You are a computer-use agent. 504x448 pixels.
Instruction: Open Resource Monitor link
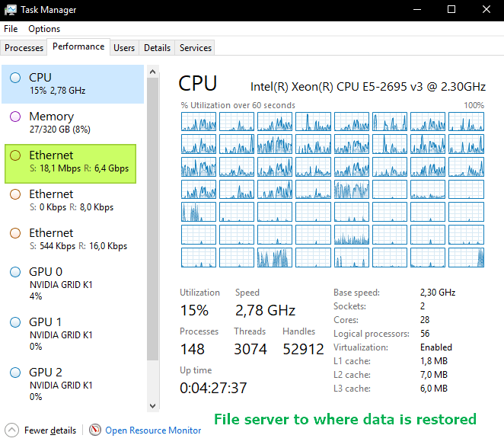(153, 430)
